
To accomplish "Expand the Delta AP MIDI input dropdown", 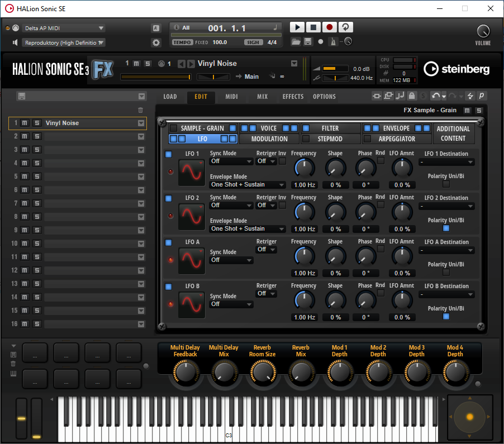I will tap(64, 28).
